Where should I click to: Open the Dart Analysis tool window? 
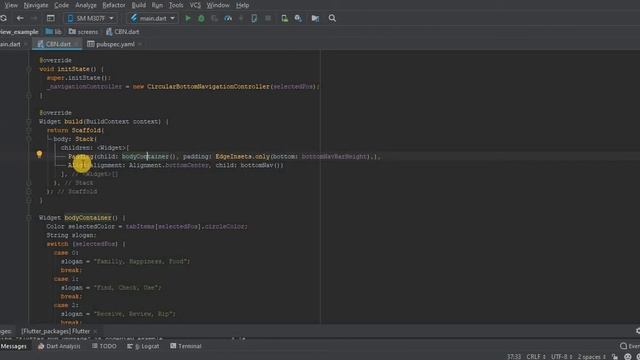point(59,346)
